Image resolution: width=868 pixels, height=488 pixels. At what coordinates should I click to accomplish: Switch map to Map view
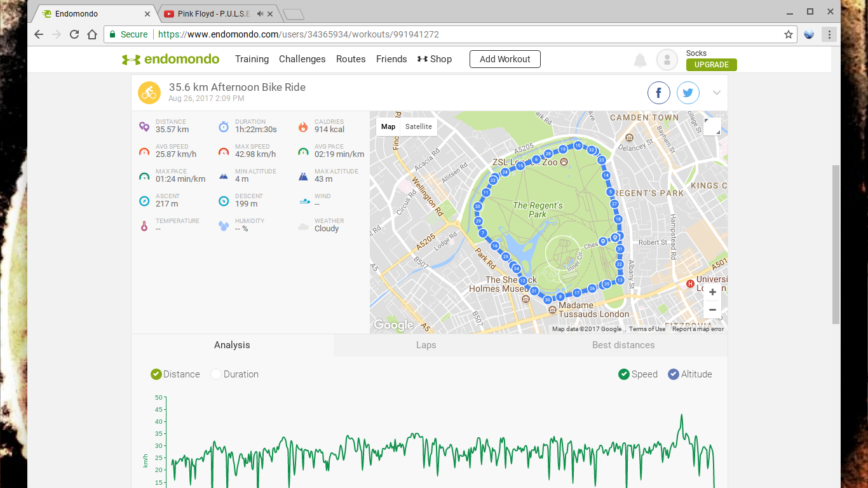coord(388,126)
